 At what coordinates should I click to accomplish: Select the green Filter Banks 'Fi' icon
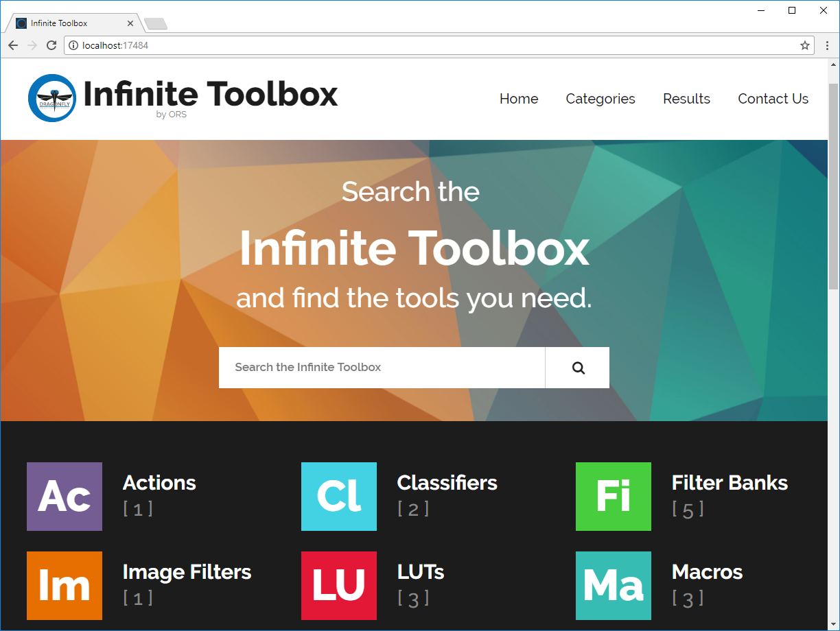click(614, 497)
